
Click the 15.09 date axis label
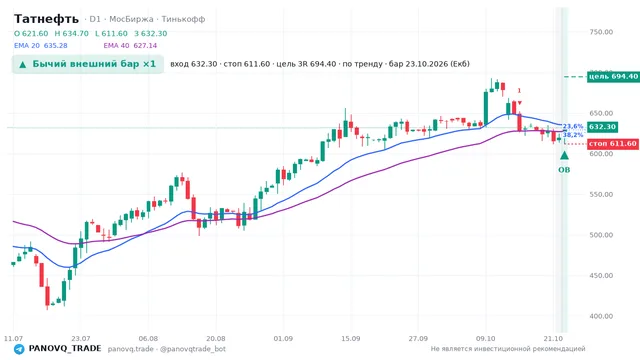point(351,339)
